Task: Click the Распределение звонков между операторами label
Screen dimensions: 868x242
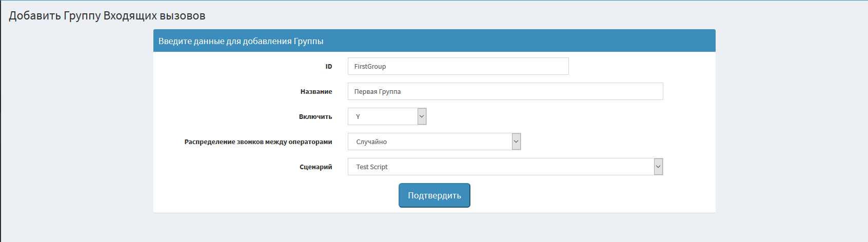Action: click(258, 142)
